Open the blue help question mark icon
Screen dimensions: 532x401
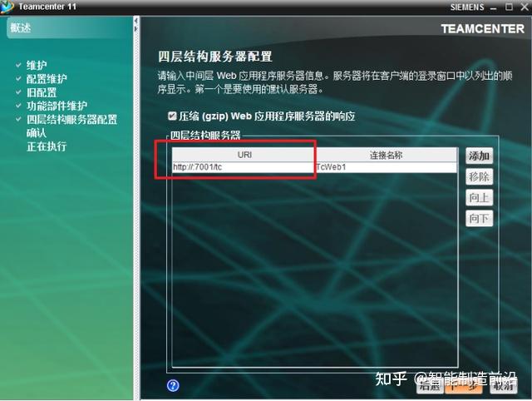pyautogui.click(x=173, y=385)
